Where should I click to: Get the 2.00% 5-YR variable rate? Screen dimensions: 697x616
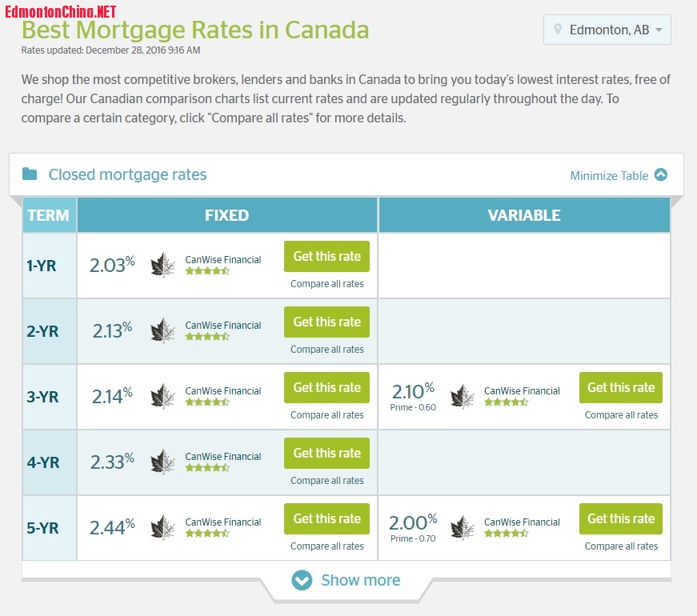click(x=621, y=518)
